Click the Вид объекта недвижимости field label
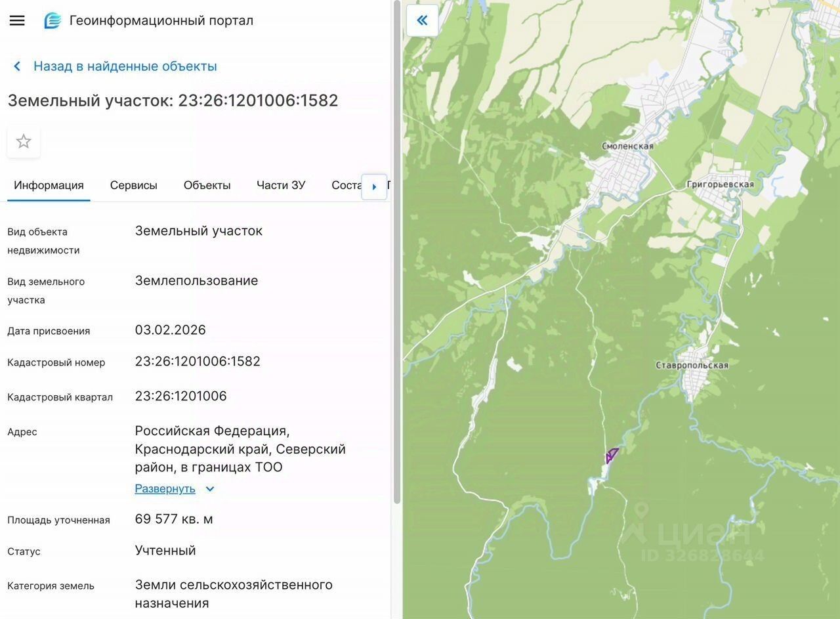Image resolution: width=840 pixels, height=619 pixels. pyautogui.click(x=43, y=241)
